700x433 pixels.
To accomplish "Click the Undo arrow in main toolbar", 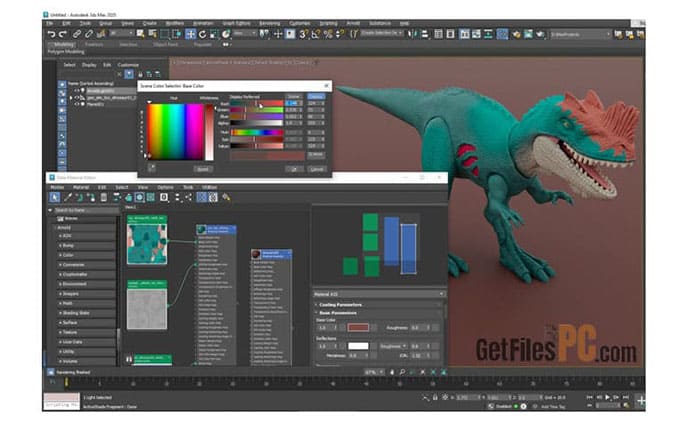I will pos(51,34).
